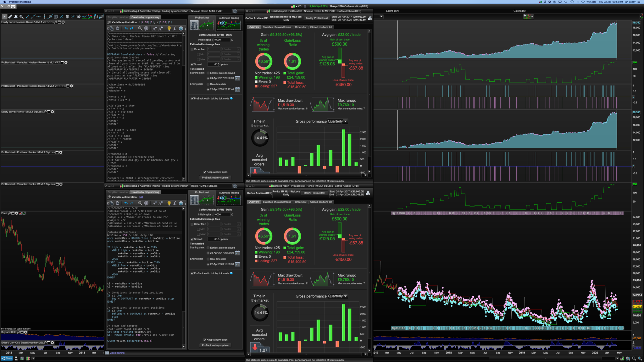Click Initial capital field in bottom backtest panel
The width and height of the screenshot is (644, 362).
[222, 215]
